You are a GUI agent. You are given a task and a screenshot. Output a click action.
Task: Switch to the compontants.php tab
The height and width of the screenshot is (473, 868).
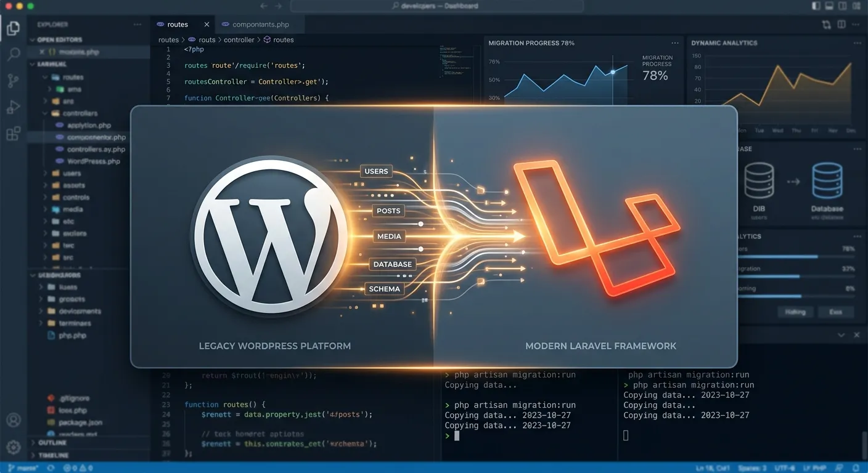[260, 25]
